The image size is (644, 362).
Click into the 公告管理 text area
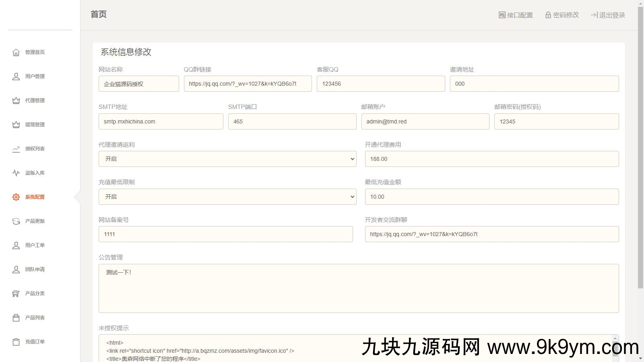click(x=358, y=288)
